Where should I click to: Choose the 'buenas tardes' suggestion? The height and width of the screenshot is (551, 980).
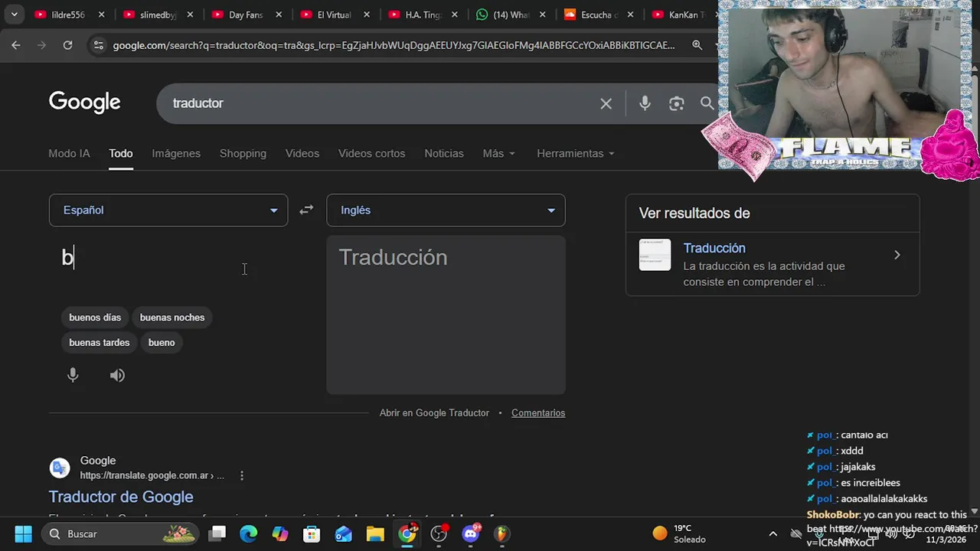tap(100, 342)
